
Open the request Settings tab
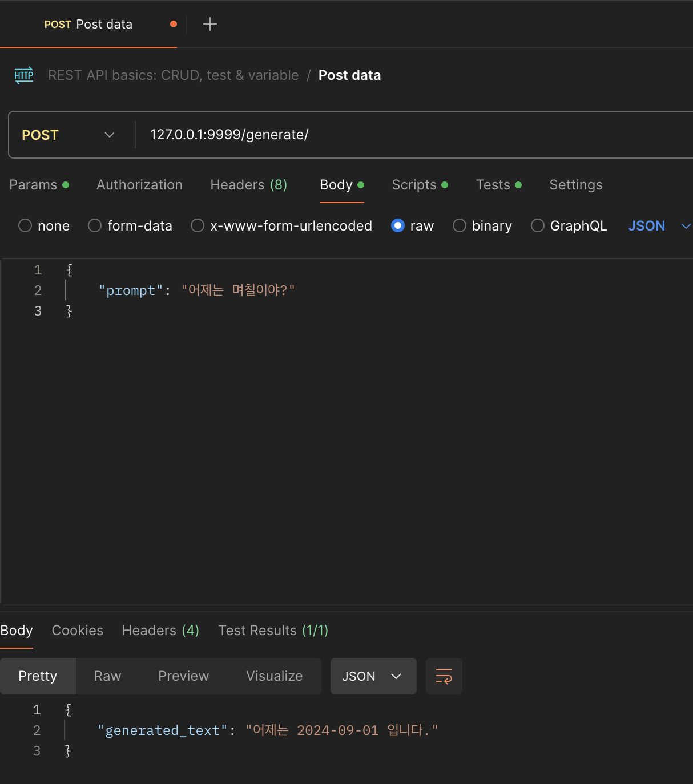tap(576, 185)
